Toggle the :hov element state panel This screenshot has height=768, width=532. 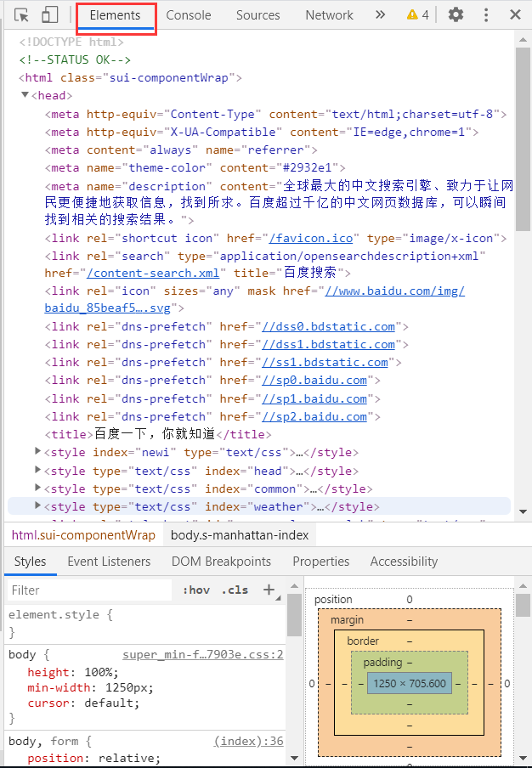point(195,590)
